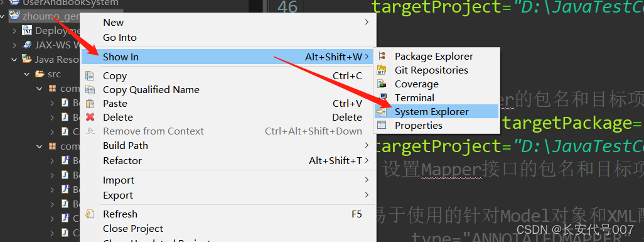Click the Package Explorer icon in submenu
644x242 pixels.
tap(382, 57)
